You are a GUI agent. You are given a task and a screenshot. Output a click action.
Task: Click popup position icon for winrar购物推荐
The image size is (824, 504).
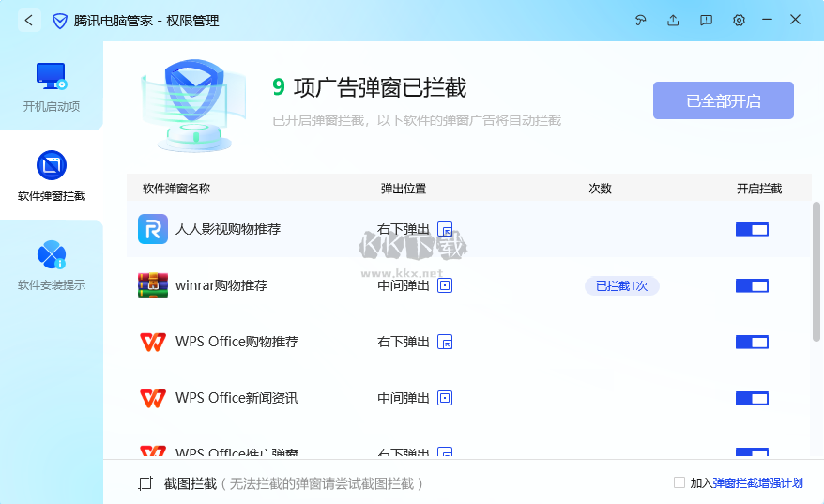[445, 285]
